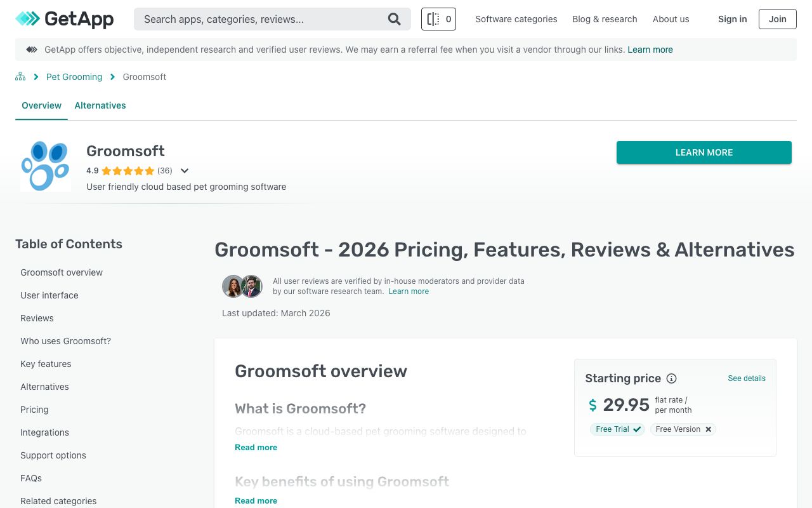Jump to User interface section

coord(49,295)
